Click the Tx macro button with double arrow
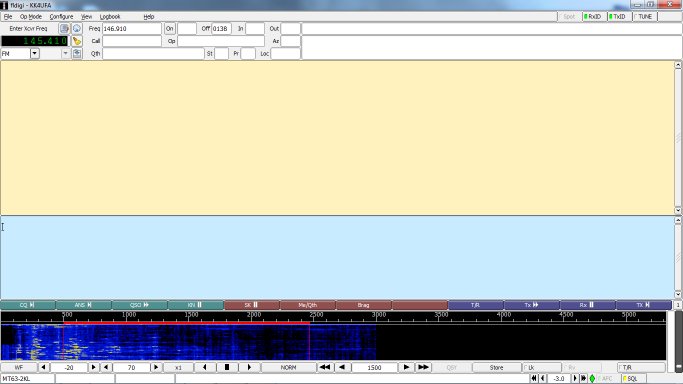Viewport: 683px width, 384px height. click(531, 305)
